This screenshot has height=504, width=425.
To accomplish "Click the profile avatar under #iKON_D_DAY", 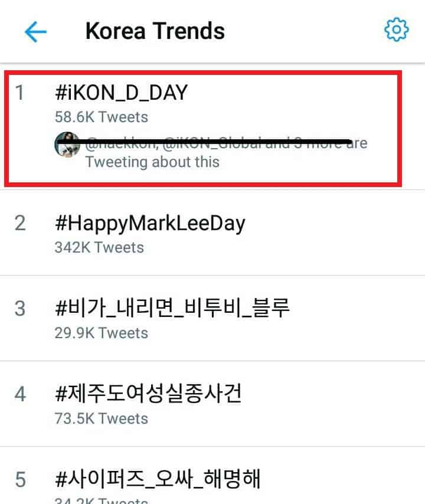I will pyautogui.click(x=67, y=145).
